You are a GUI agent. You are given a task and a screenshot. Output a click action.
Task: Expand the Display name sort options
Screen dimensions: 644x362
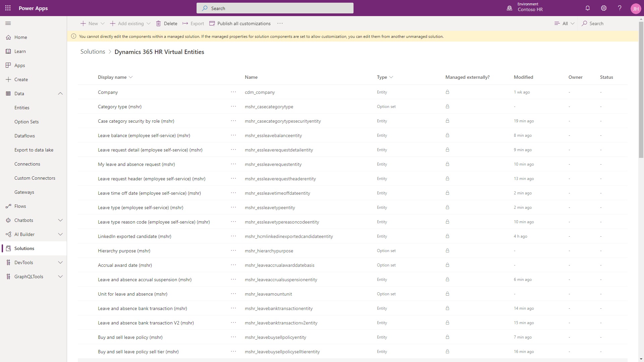(130, 77)
